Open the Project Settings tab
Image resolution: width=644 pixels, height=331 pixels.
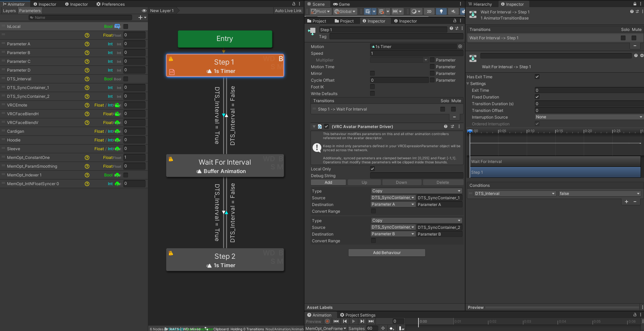point(358,315)
